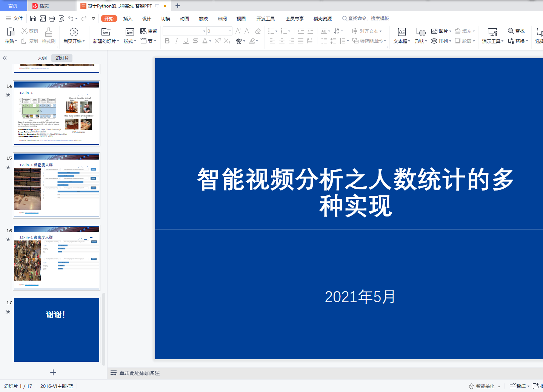This screenshot has height=392, width=543.
Task: Open the Transitions (切换) ribbon tab
Action: pos(166,18)
